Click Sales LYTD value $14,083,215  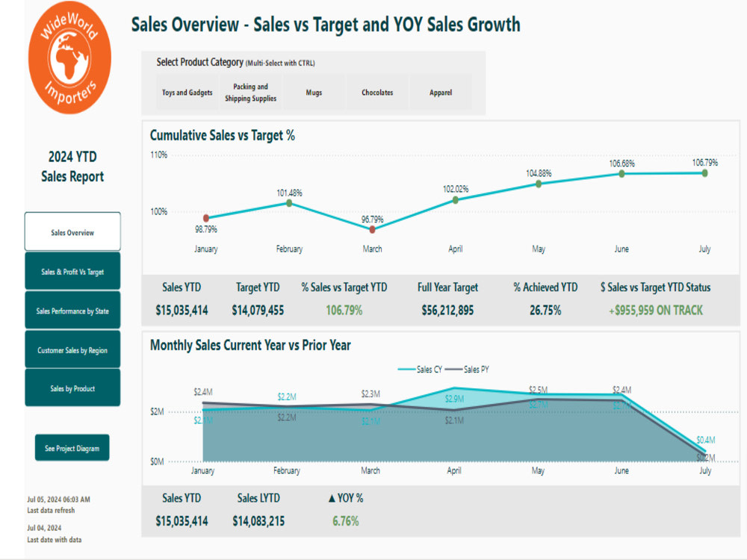tap(258, 521)
